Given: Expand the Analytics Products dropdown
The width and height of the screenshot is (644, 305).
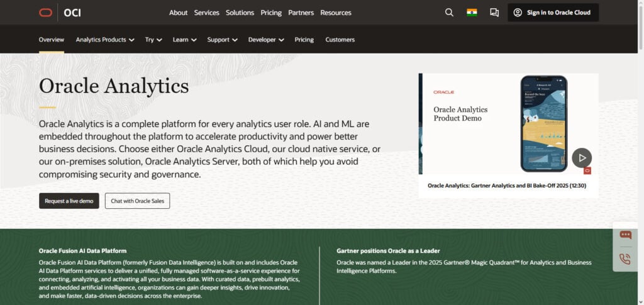Looking at the screenshot, I should (x=105, y=40).
